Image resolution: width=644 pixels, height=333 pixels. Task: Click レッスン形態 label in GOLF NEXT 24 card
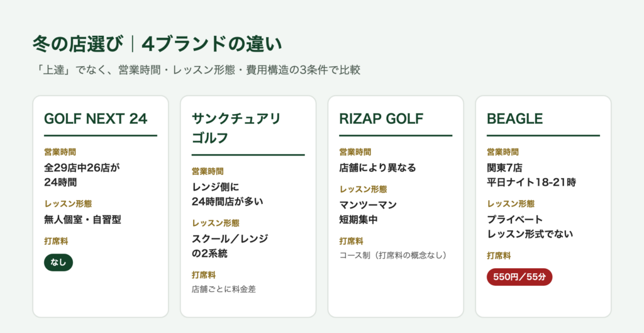coord(68,203)
